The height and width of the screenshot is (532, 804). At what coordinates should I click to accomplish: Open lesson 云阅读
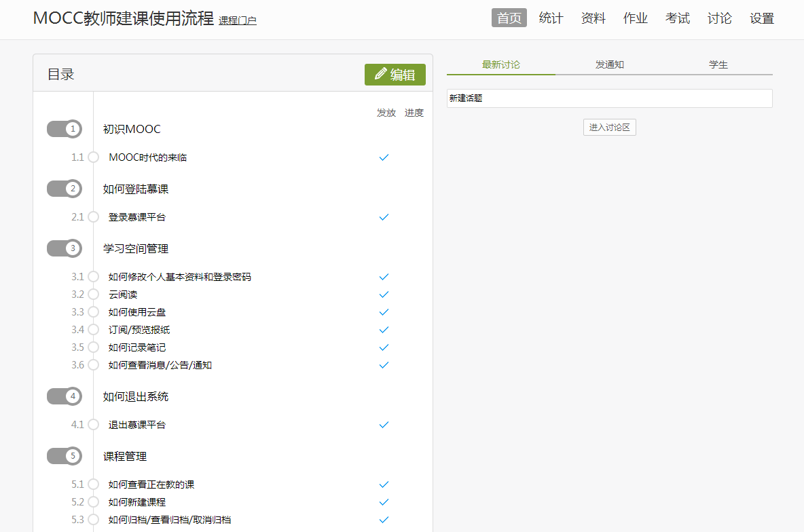pos(123,294)
